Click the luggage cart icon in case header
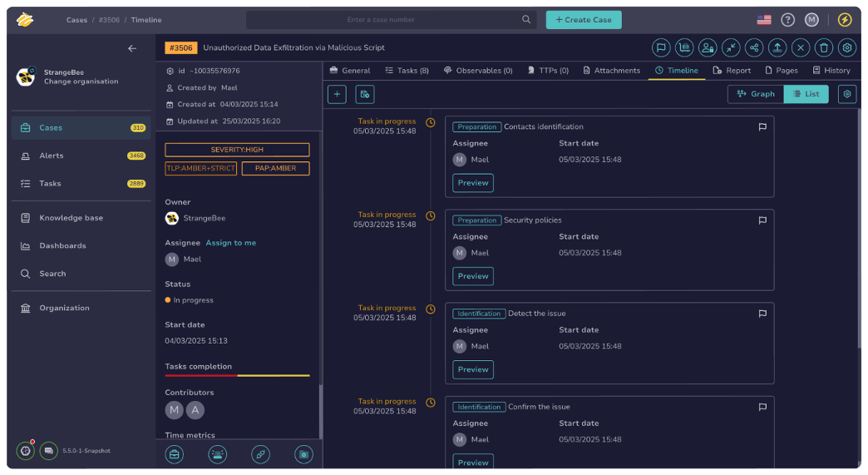The height and width of the screenshot is (475, 868). pyautogui.click(x=684, y=47)
